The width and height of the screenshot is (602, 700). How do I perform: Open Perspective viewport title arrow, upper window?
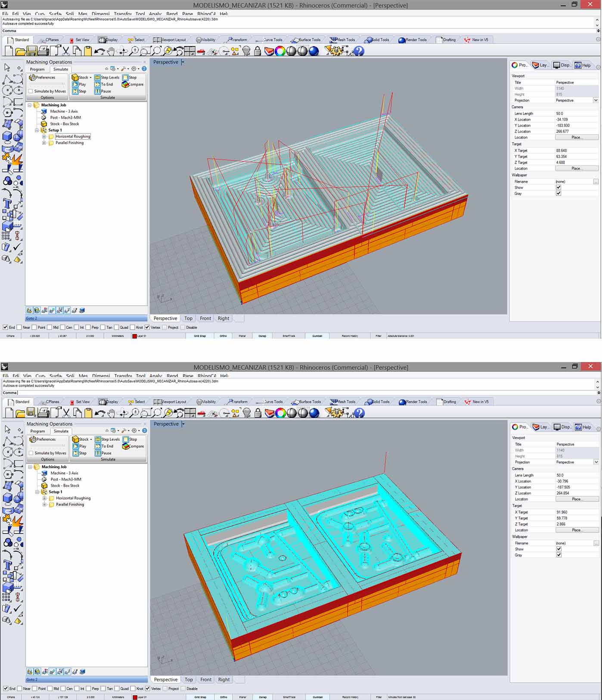click(x=183, y=62)
